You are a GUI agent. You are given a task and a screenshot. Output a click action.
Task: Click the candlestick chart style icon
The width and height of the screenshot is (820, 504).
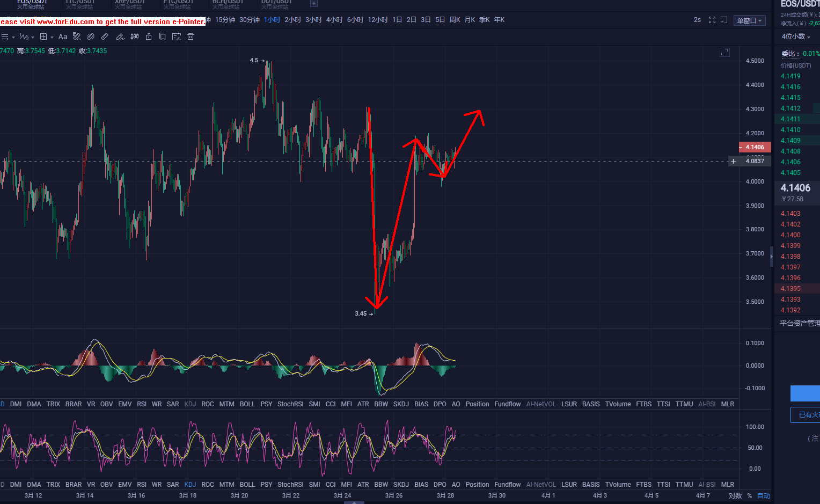(135, 37)
